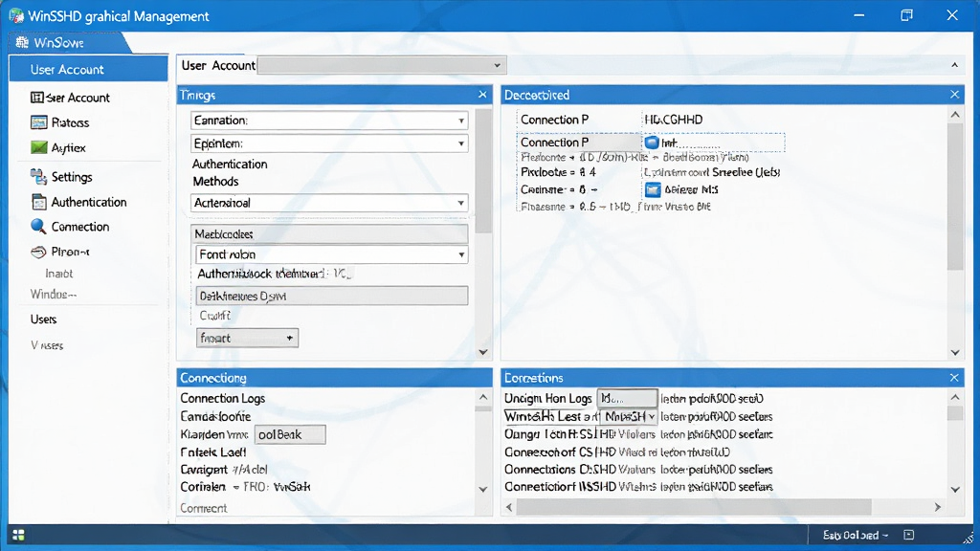This screenshot has height=551, width=980.
Task: Select the Comment row in Connectiong panel
Action: (x=204, y=508)
